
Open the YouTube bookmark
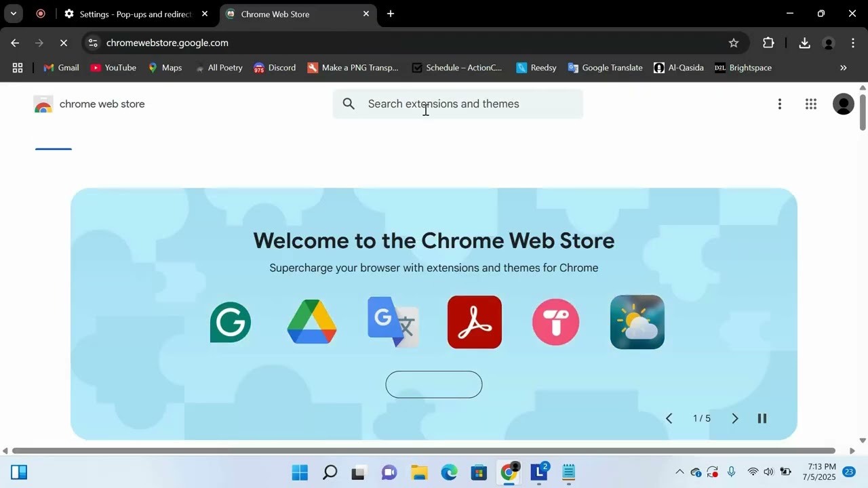pyautogui.click(x=113, y=68)
